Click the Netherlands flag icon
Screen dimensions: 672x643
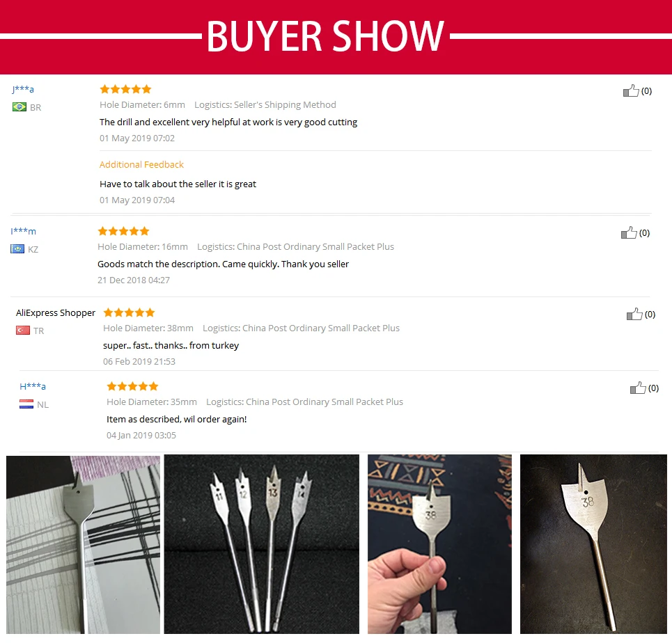point(26,404)
